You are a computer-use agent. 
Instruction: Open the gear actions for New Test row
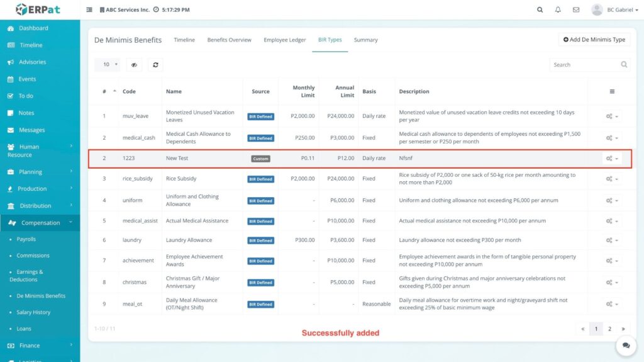point(612,159)
